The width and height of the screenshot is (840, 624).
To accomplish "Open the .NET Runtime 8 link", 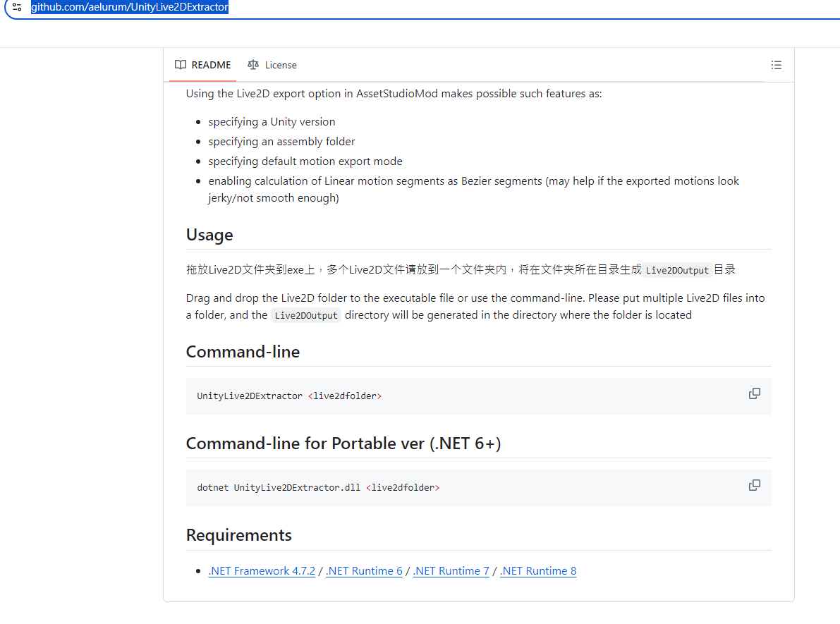I will tap(538, 571).
